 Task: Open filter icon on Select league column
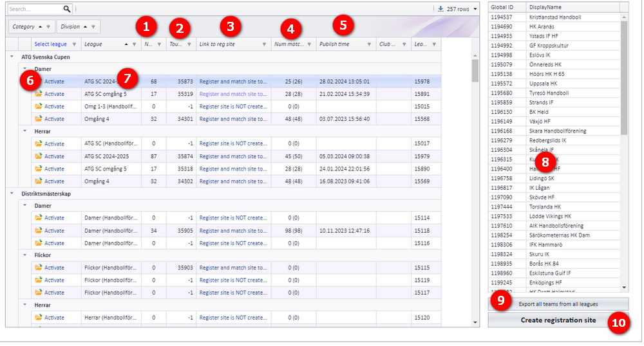coord(74,44)
